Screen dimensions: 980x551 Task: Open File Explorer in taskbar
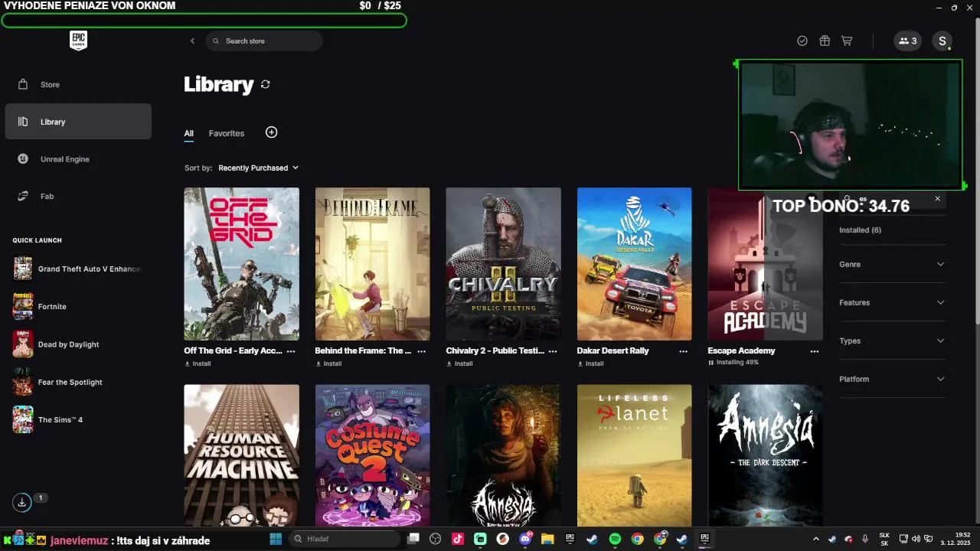(x=547, y=539)
